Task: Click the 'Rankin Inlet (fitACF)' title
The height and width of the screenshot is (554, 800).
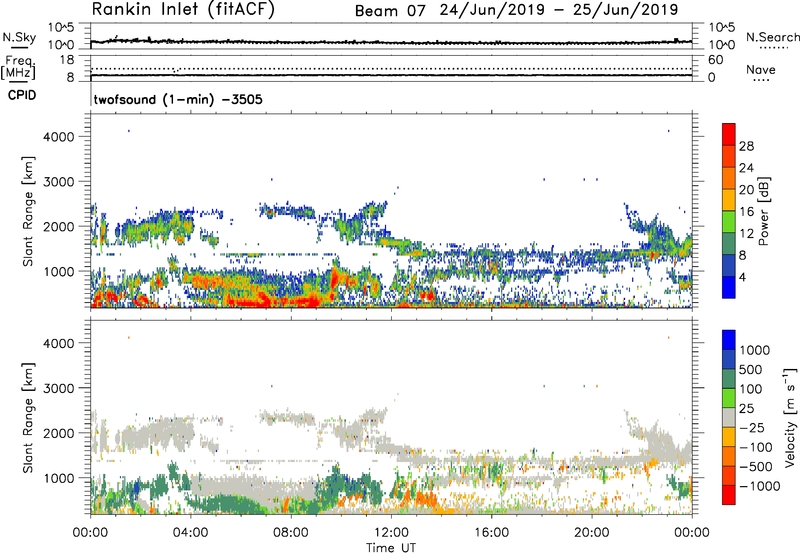Action: tap(183, 9)
